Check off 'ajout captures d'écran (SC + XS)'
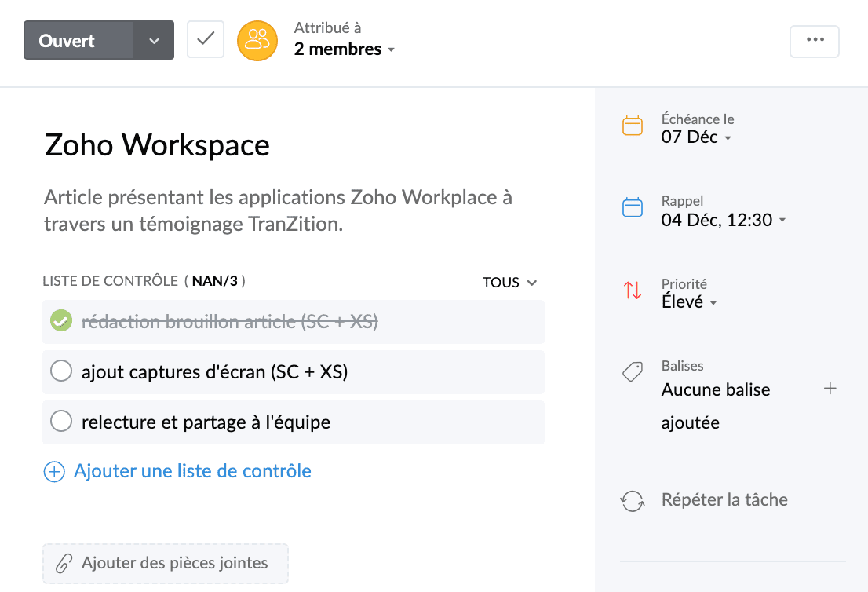 [x=61, y=371]
